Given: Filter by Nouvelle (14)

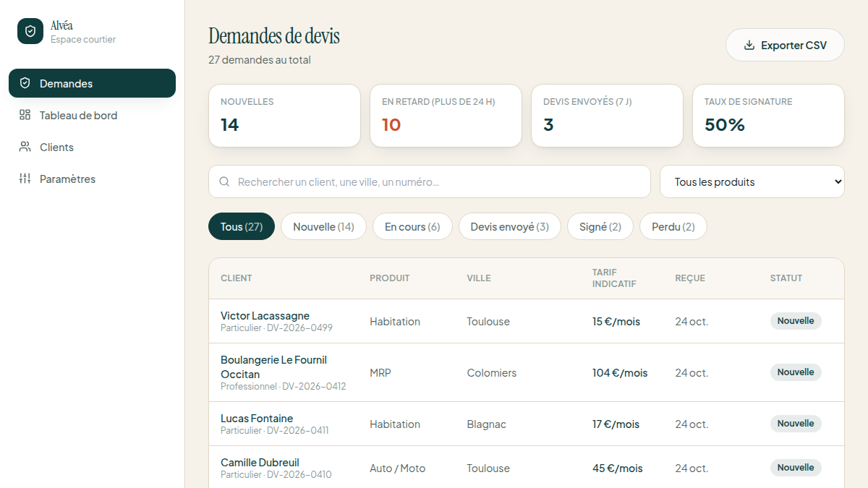Looking at the screenshot, I should 323,226.
